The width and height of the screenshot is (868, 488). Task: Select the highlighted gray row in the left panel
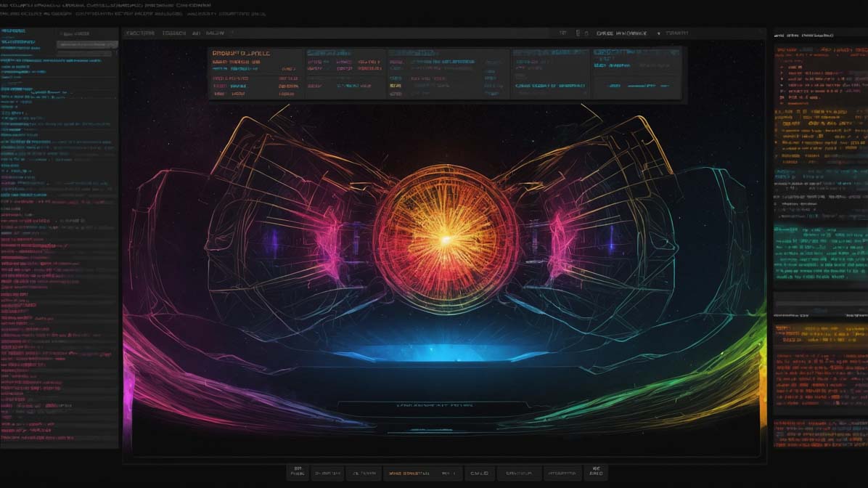pos(86,44)
